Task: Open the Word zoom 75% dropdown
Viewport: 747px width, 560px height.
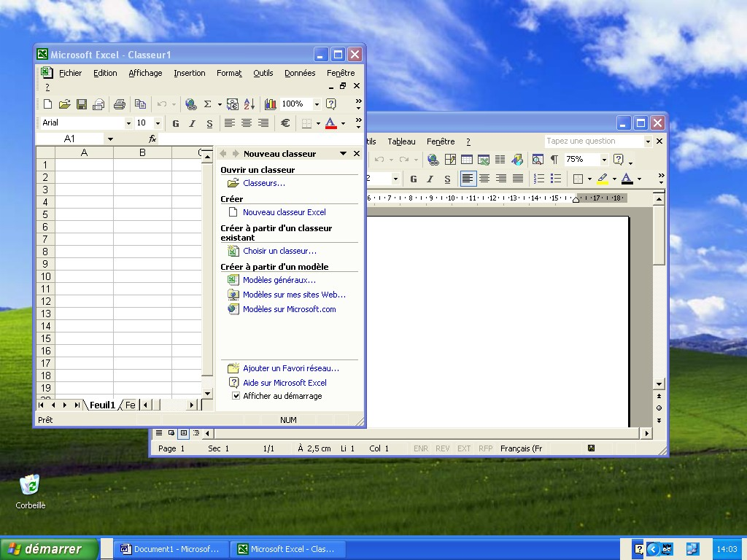Action: click(x=604, y=159)
